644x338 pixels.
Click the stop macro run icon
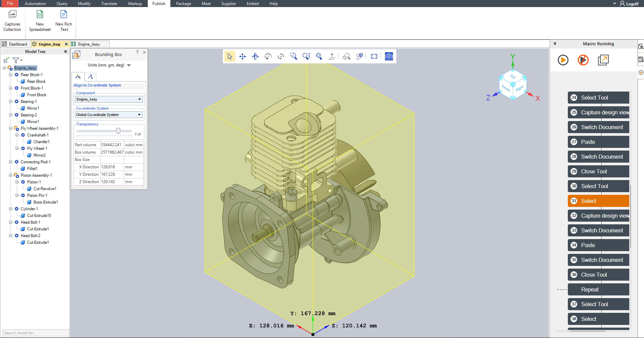(x=583, y=60)
